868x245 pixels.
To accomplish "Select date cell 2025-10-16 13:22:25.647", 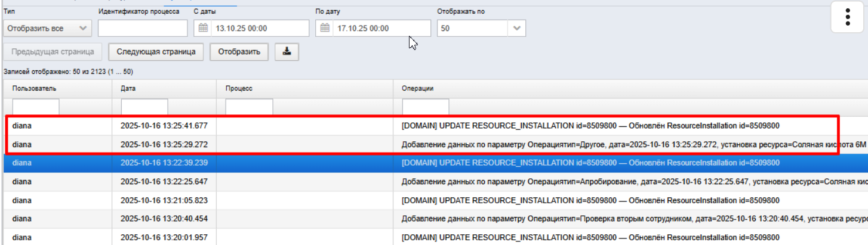I will pyautogui.click(x=164, y=181).
